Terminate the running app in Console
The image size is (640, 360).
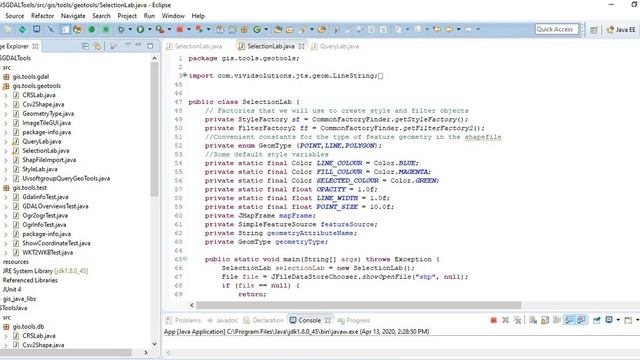tap(493, 320)
